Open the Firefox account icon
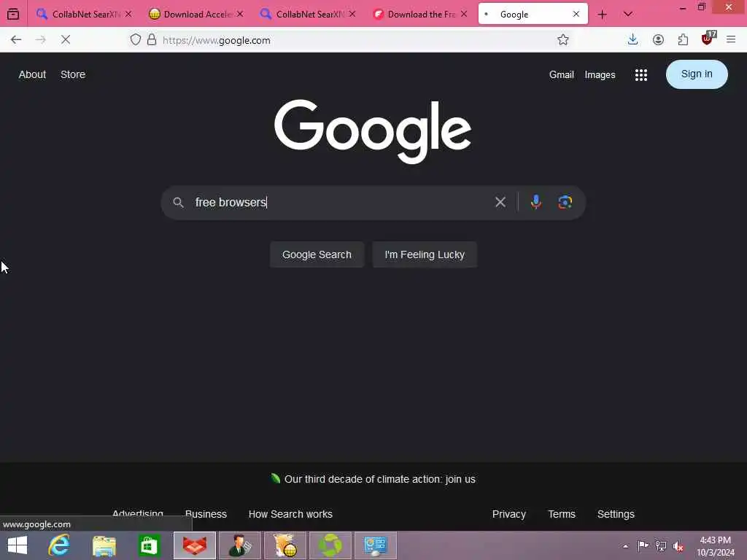This screenshot has width=747, height=560. (659, 40)
